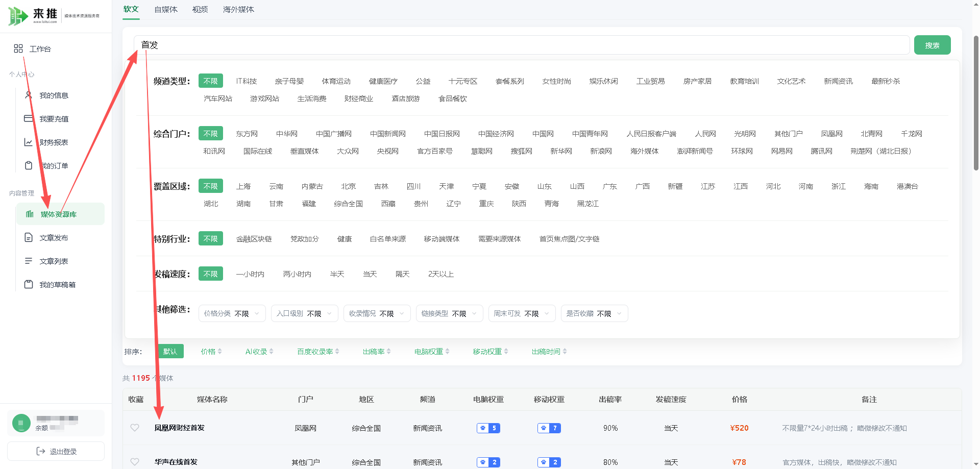The height and width of the screenshot is (469, 980).
Task: Sort by 电脑权重
Action: tap(432, 352)
